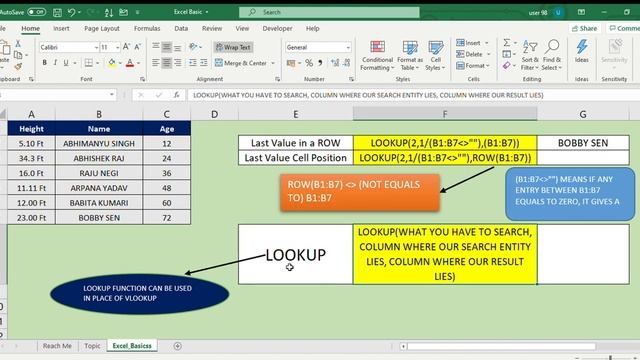Click the Borders icon
The width and height of the screenshot is (640, 360).
88,63
